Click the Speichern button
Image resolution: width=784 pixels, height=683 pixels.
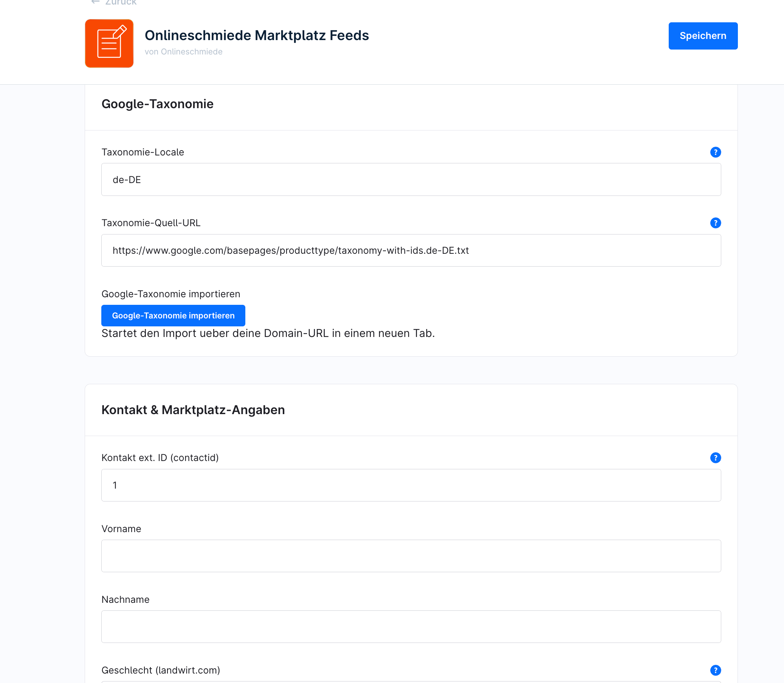coord(703,36)
